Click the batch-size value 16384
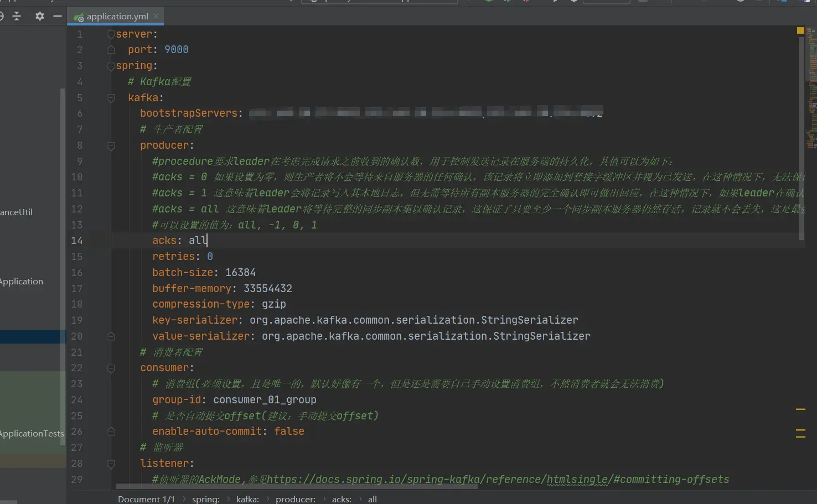The width and height of the screenshot is (817, 504). point(240,273)
